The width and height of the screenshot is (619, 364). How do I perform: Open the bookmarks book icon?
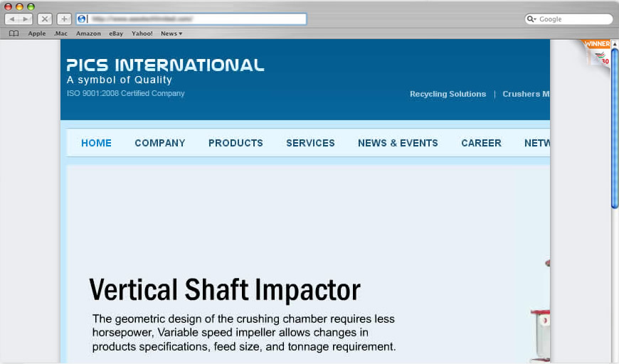[14, 33]
